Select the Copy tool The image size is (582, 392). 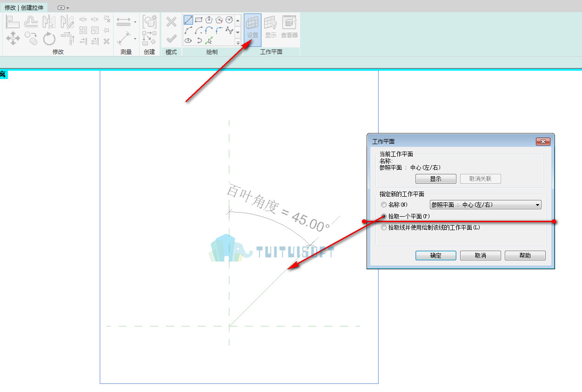(x=31, y=39)
